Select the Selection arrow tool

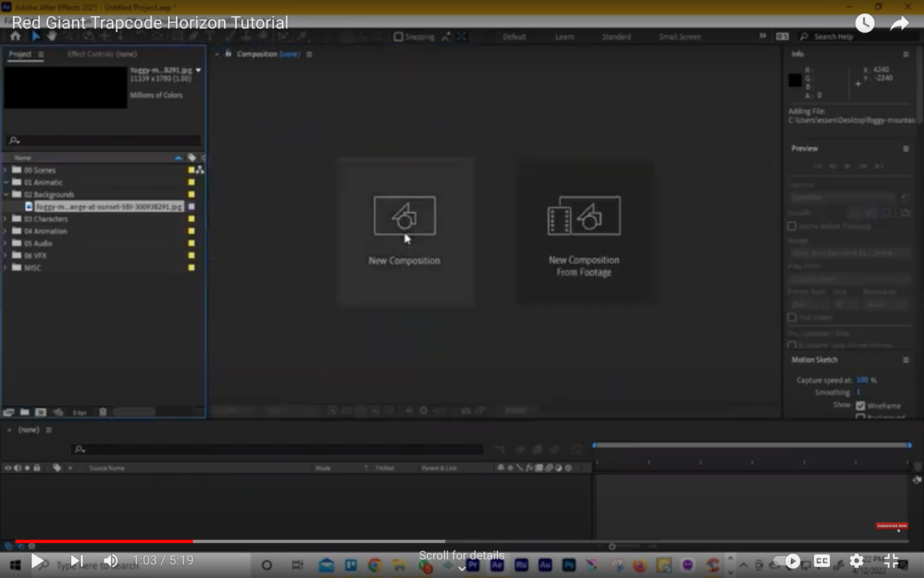pos(36,37)
